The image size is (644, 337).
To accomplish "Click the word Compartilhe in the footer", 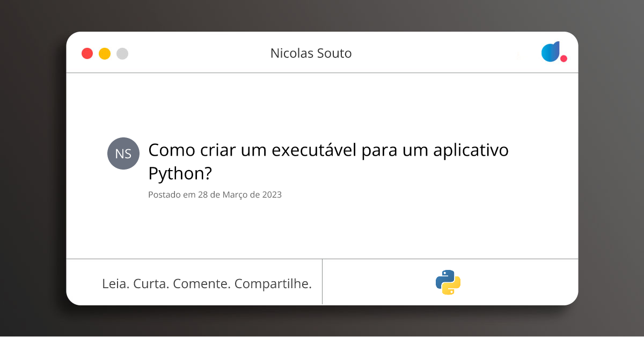I will (x=273, y=284).
